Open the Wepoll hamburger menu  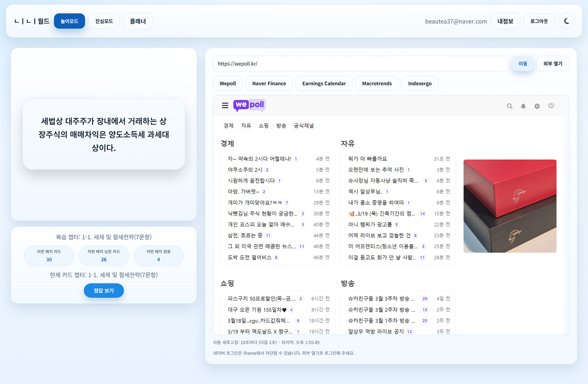(x=225, y=105)
